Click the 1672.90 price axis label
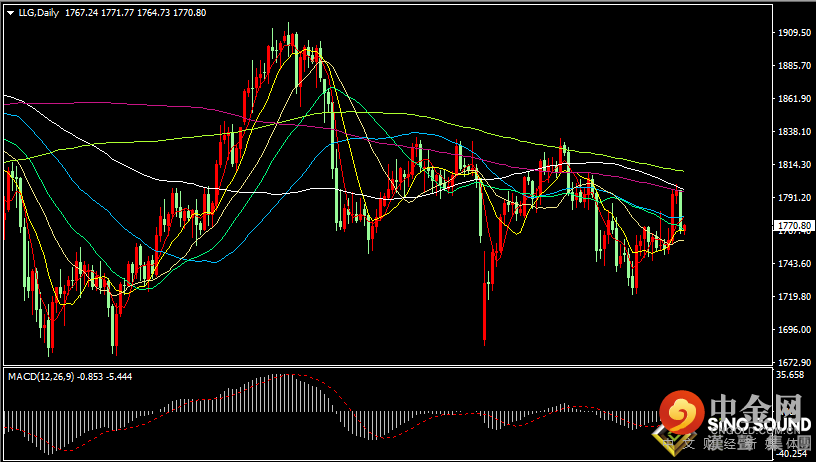 (795, 363)
